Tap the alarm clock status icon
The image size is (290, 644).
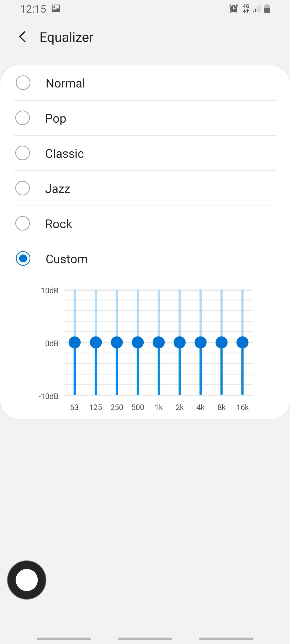coord(233,9)
